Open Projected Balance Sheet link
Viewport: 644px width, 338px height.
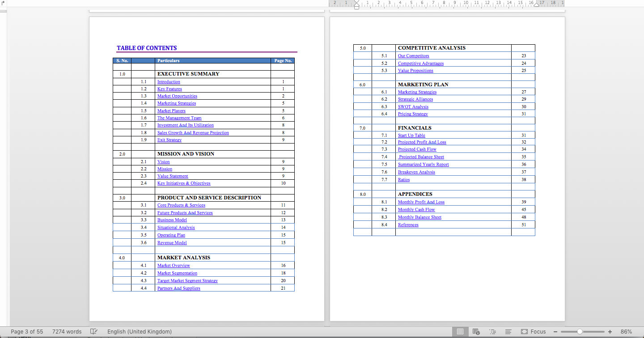pyautogui.click(x=421, y=157)
